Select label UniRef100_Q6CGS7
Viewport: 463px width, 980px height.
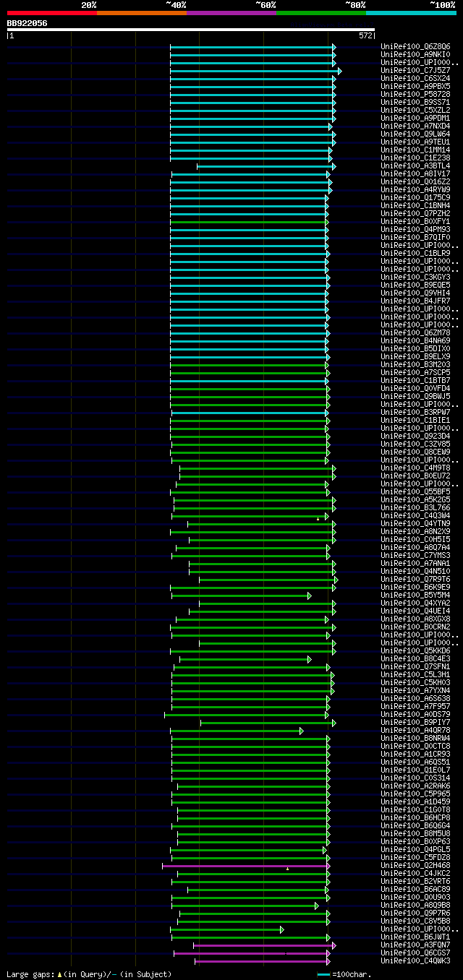[415, 953]
